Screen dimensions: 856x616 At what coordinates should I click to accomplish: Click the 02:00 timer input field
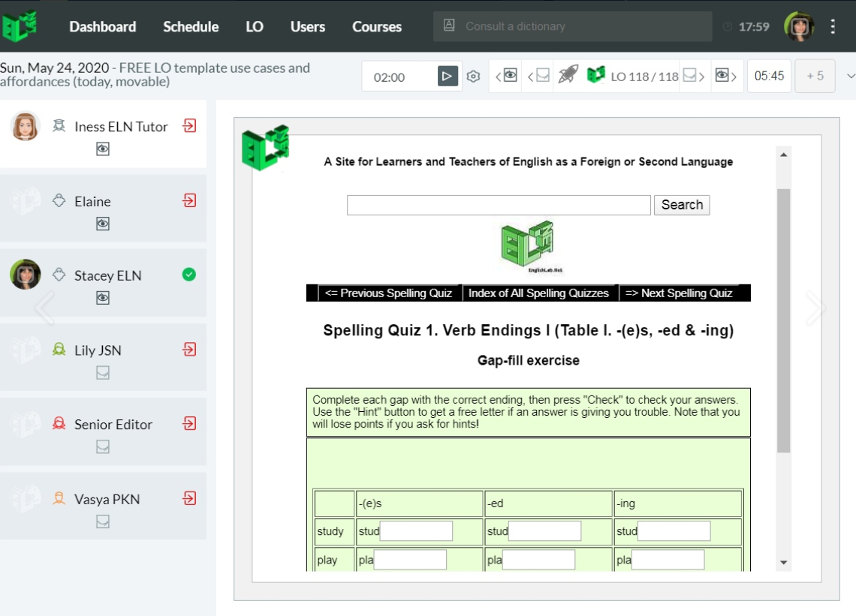[399, 77]
